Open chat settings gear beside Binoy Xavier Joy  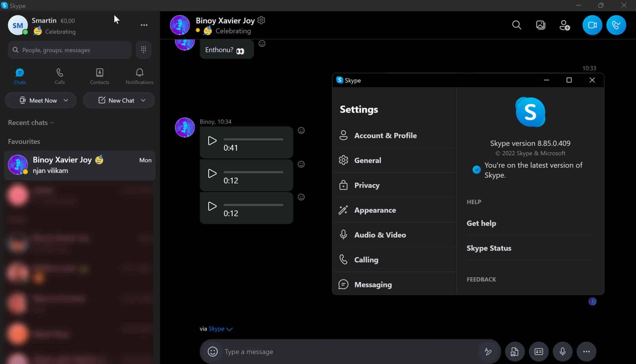point(261,20)
